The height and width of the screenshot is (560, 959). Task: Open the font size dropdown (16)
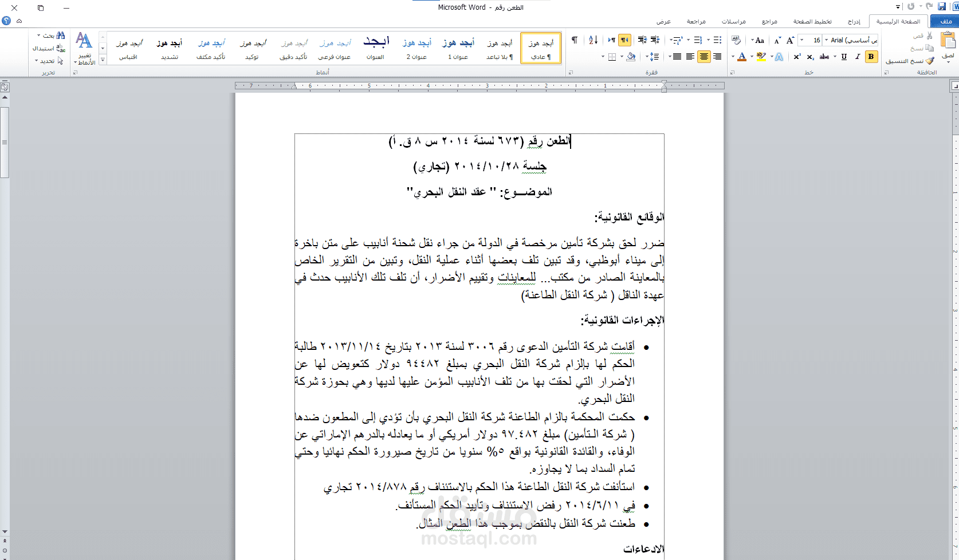802,40
